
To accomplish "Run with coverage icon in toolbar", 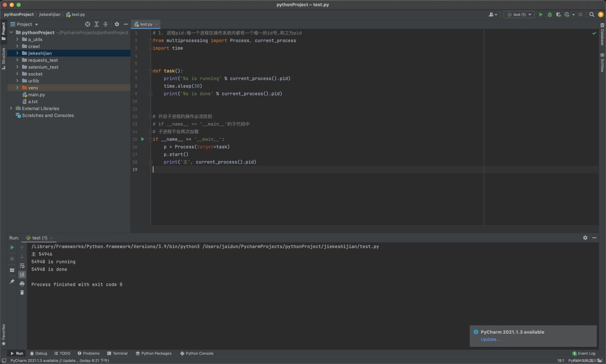I will click(x=558, y=14).
